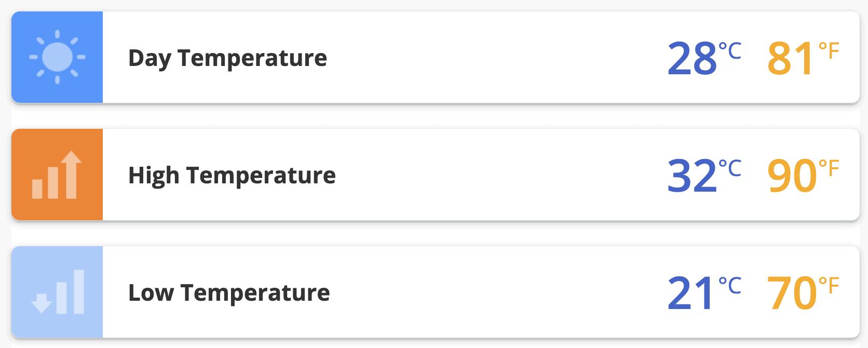Click the °F symbol beside 90
Viewport: 868px width, 348px height.
[829, 168]
